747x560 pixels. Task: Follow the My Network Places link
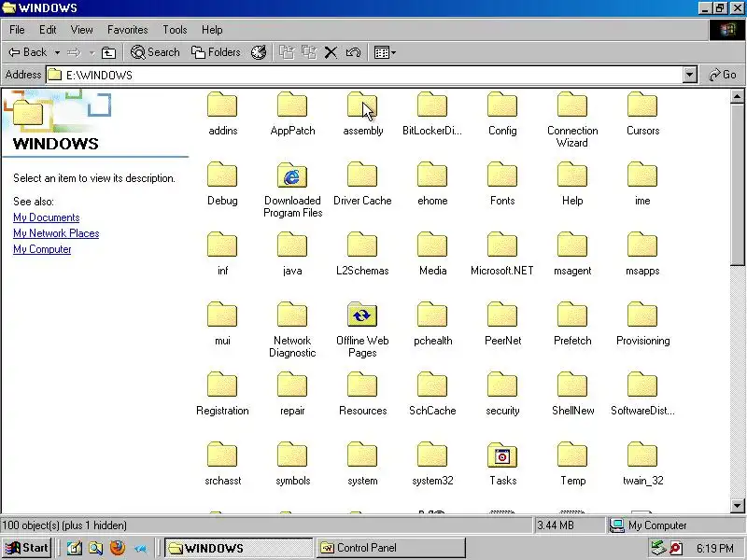(56, 233)
